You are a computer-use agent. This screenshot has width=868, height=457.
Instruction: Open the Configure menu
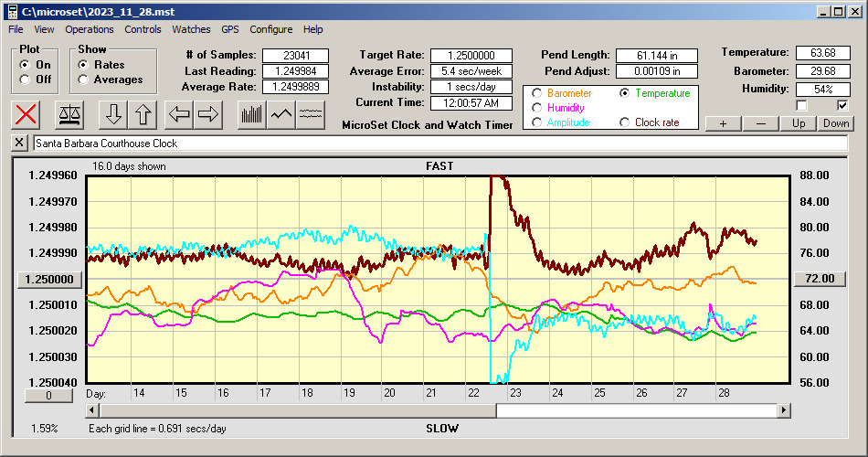point(271,29)
